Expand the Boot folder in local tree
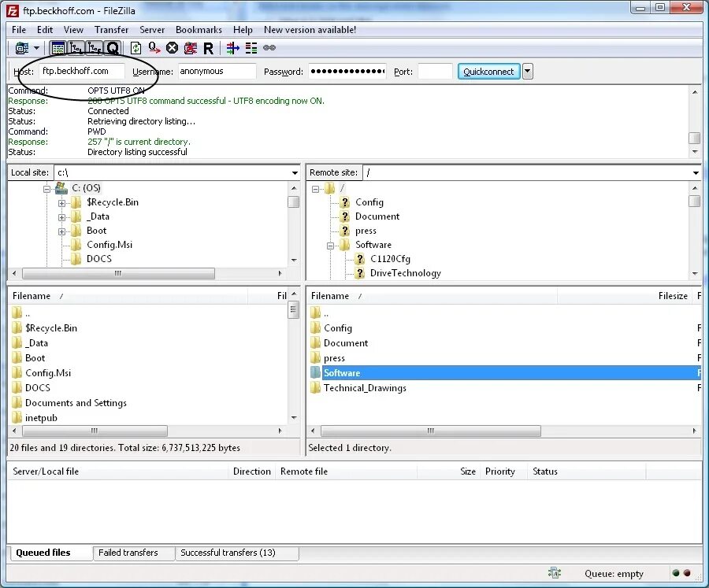 (61, 232)
